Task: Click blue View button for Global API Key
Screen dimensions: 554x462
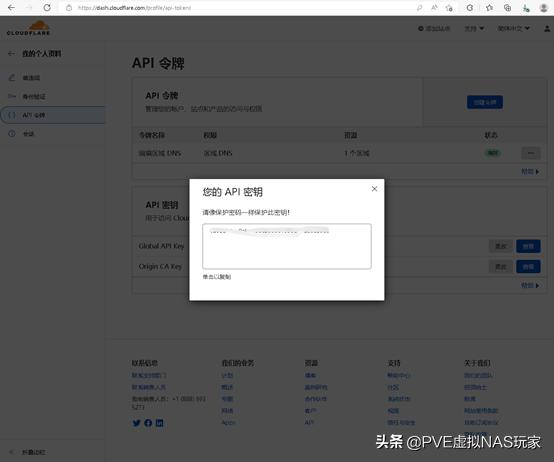Action: coord(528,246)
